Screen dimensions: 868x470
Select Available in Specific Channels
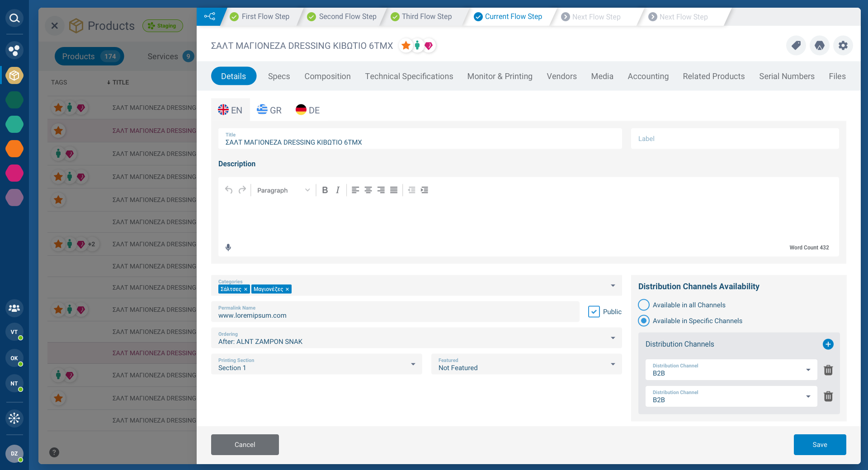coord(643,321)
